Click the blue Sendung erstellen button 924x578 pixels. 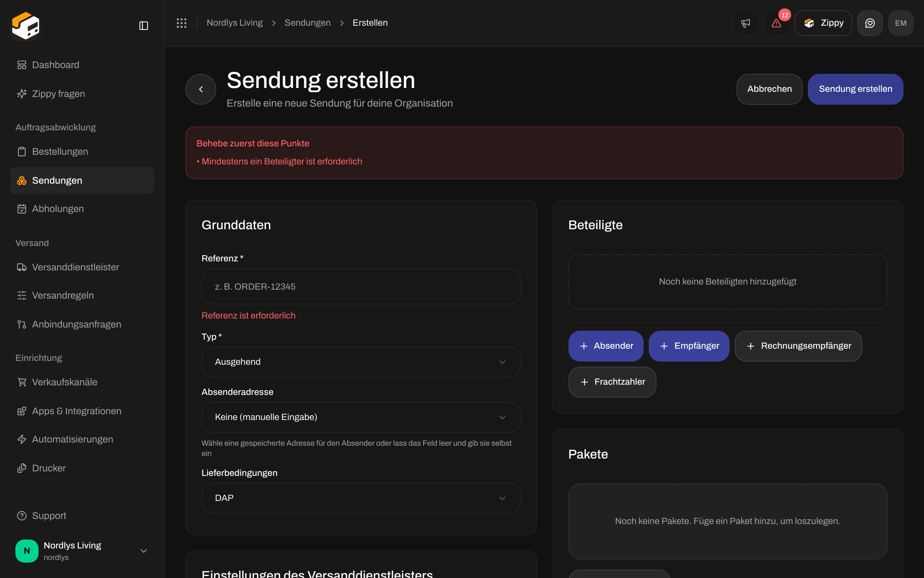(855, 89)
